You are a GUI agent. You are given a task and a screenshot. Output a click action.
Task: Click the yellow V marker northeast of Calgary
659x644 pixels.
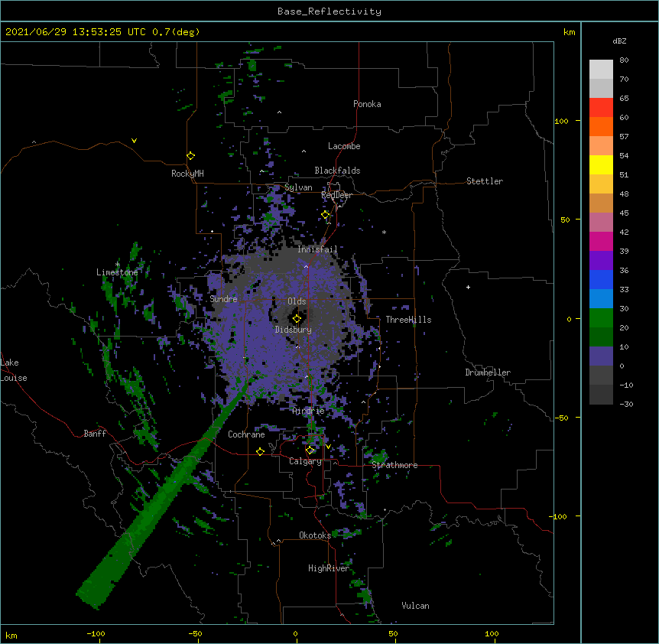pyautogui.click(x=328, y=447)
